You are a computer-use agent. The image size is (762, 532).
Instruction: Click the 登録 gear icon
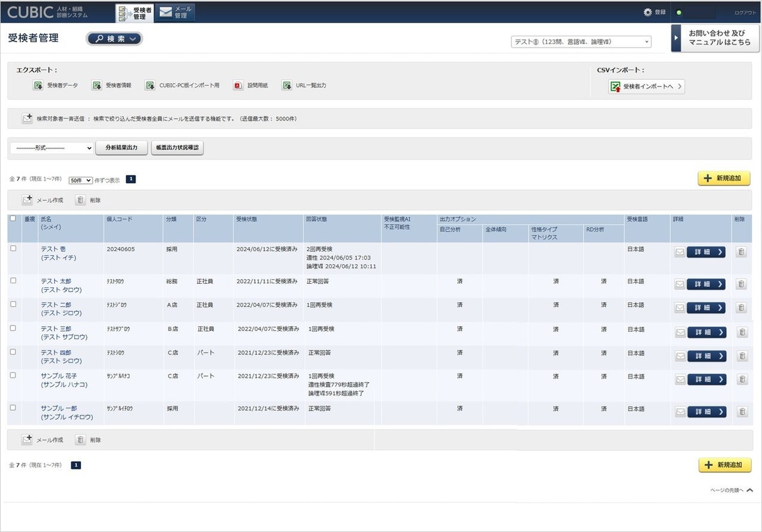(648, 12)
